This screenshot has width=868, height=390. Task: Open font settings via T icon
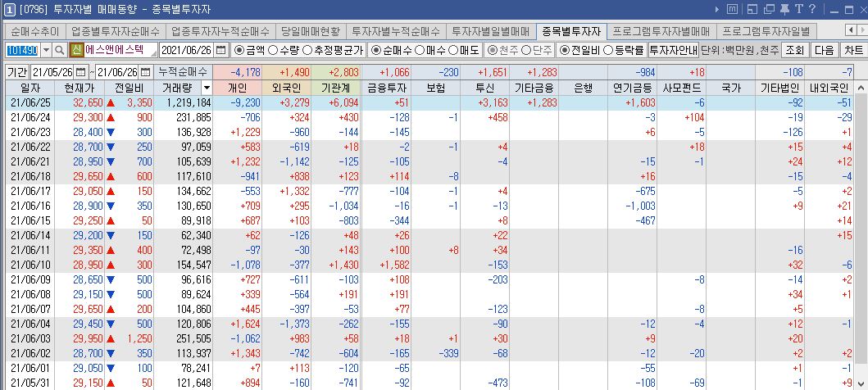tap(799, 9)
